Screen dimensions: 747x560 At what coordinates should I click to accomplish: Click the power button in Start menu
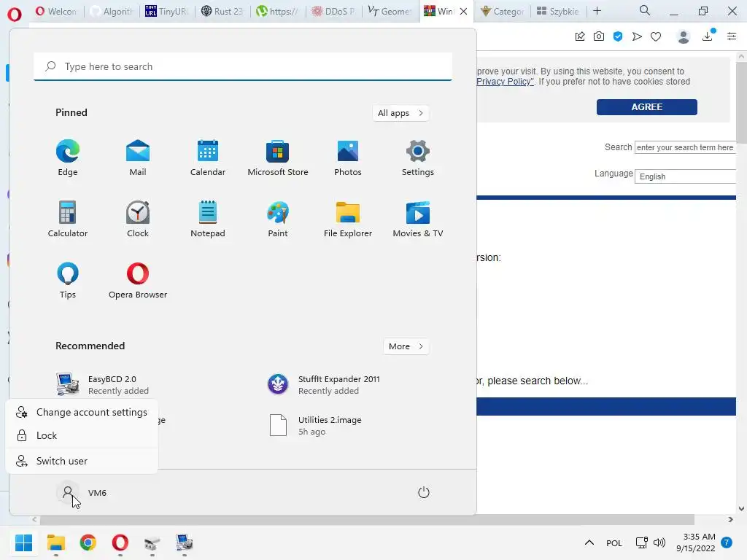(424, 492)
